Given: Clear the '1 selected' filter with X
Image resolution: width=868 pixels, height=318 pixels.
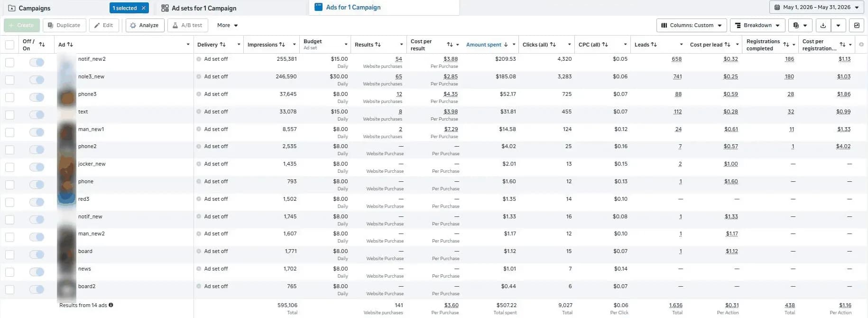Looking at the screenshot, I should (x=144, y=8).
